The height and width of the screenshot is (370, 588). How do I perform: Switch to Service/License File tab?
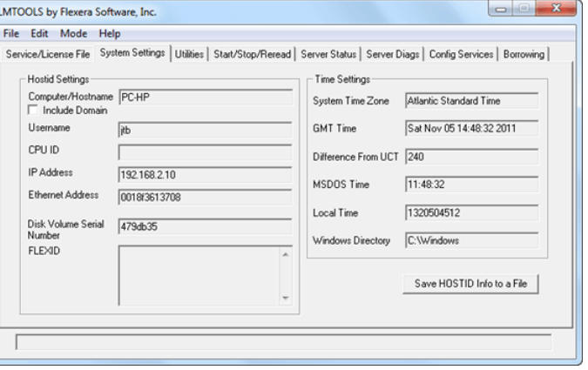pos(48,54)
